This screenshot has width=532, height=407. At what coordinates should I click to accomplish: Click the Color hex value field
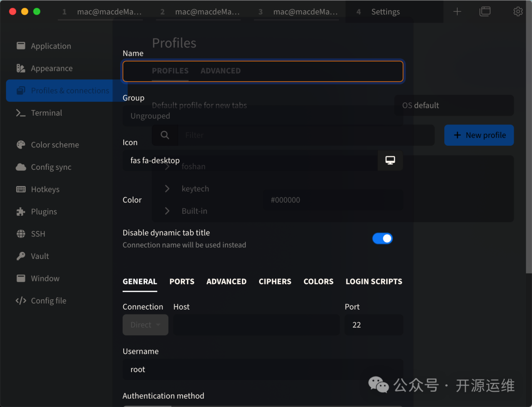[x=332, y=200]
